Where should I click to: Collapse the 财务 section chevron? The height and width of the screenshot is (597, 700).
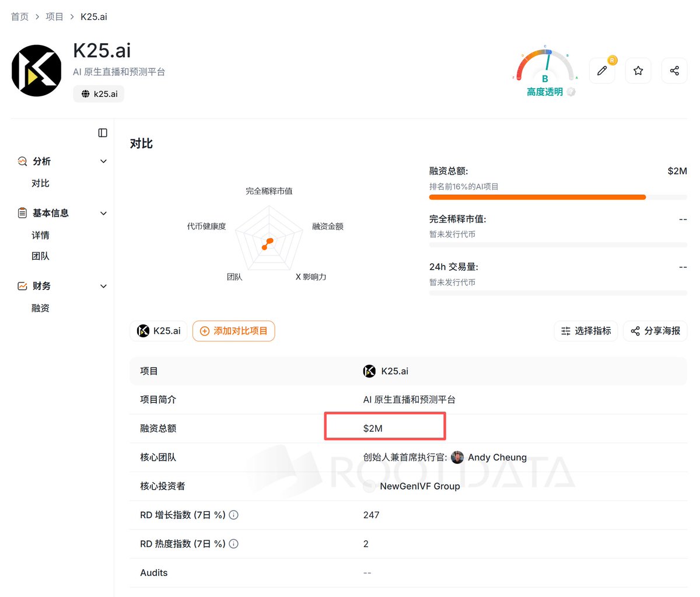103,286
